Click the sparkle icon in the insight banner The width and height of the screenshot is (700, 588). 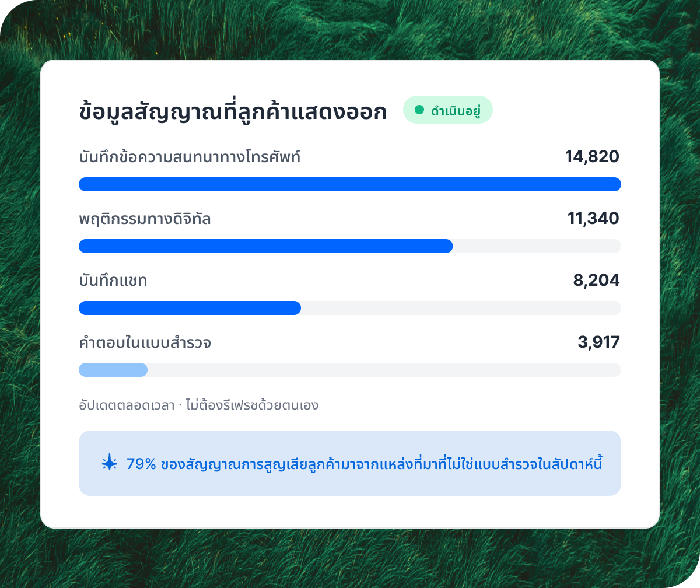(109, 463)
